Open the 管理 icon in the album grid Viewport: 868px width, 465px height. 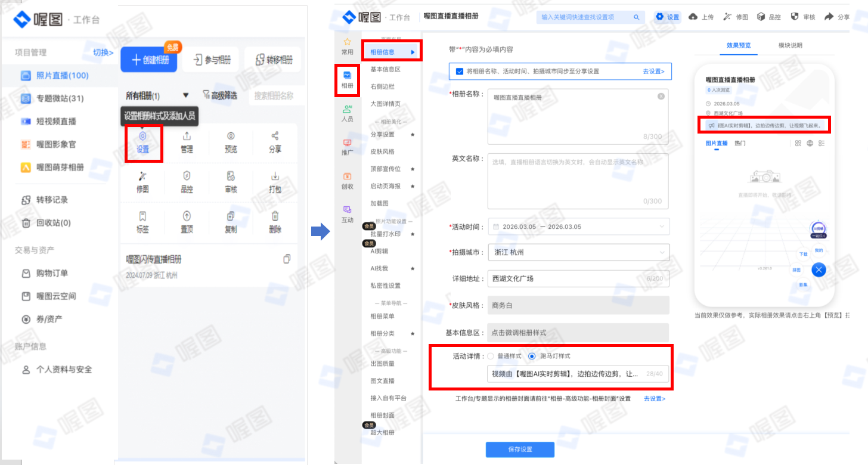(187, 136)
